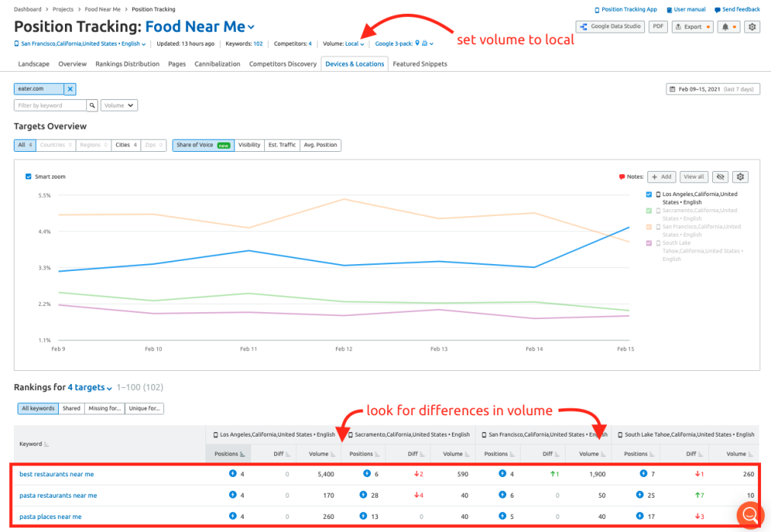
Task: Open best restaurants near me keyword
Action: click(x=56, y=475)
